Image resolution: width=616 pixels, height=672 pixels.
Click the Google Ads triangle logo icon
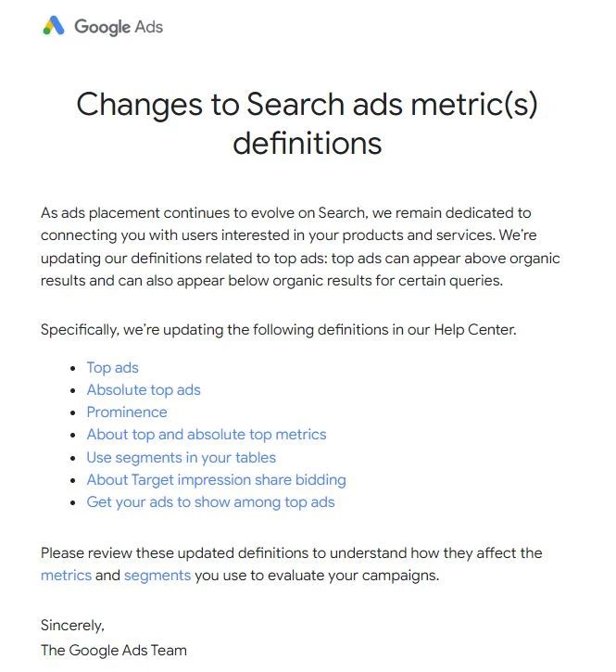[54, 26]
